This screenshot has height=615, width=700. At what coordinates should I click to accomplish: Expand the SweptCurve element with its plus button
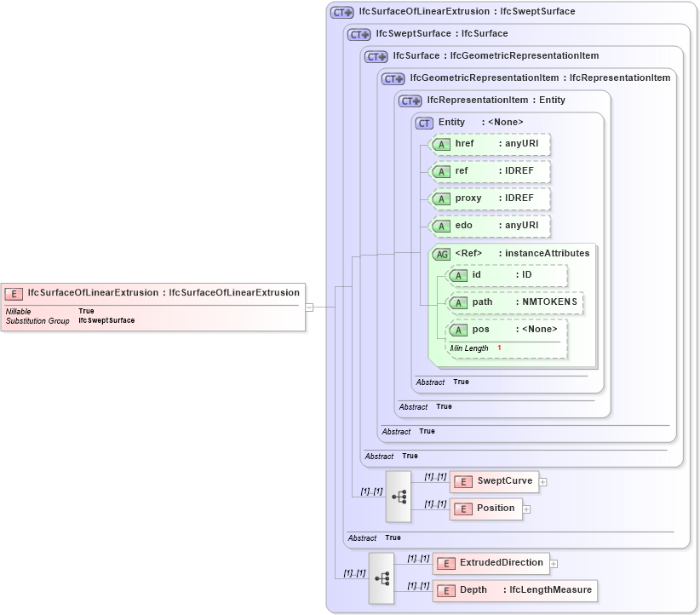543,481
